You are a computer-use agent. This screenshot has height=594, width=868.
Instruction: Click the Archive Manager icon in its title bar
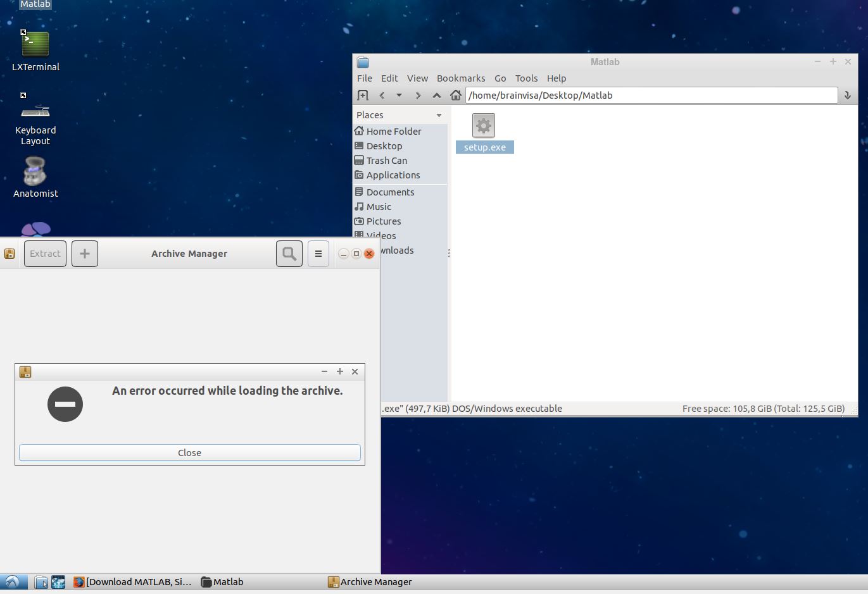pyautogui.click(x=9, y=254)
